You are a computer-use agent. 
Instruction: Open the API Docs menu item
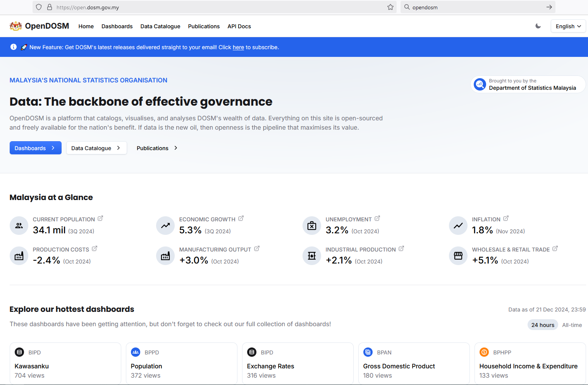[x=239, y=26]
